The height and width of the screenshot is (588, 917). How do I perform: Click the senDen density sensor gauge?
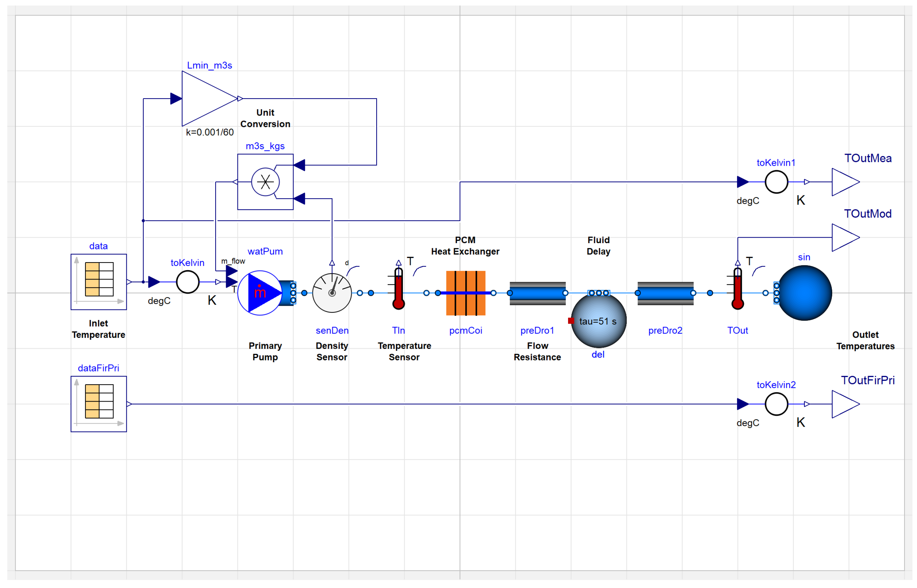(x=332, y=293)
